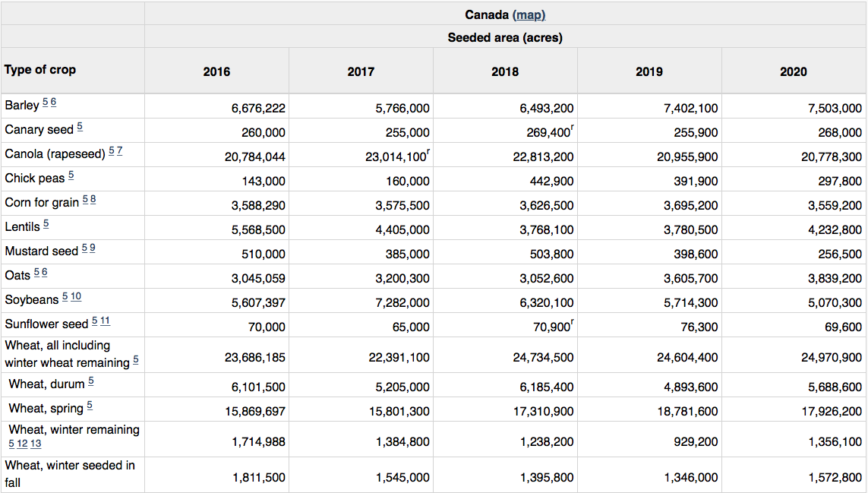This screenshot has width=868, height=493.
Task: Select winter seeded 2016 value 1,811,500
Action: pos(258,478)
